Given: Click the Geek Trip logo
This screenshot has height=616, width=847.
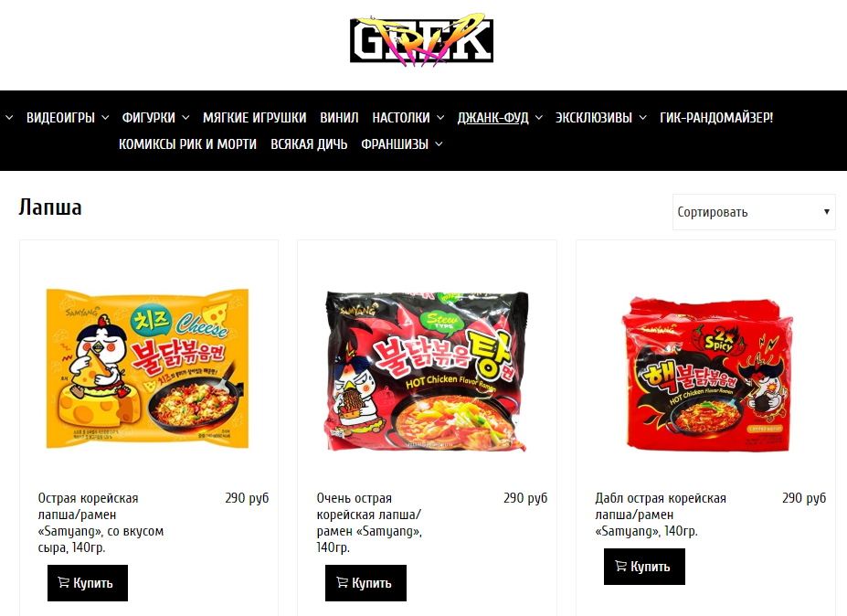Looking at the screenshot, I should pyautogui.click(x=421, y=40).
